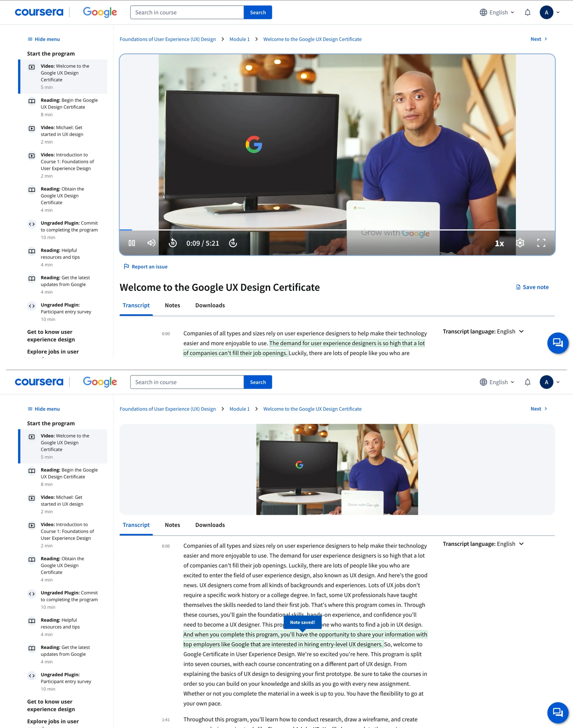This screenshot has height=728, width=573.
Task: Open 'Michael: Get started in UX design' video, upper screenshot
Action: (63, 135)
